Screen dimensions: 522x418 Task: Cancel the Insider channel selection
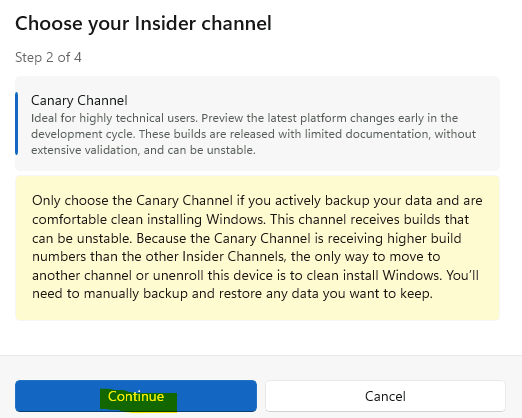click(x=385, y=396)
